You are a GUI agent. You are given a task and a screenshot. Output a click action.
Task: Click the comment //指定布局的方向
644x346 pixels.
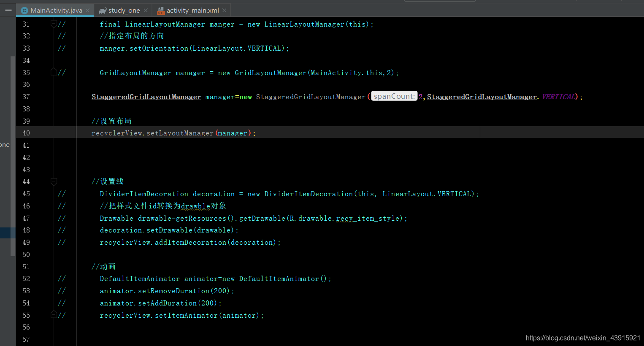tap(132, 36)
